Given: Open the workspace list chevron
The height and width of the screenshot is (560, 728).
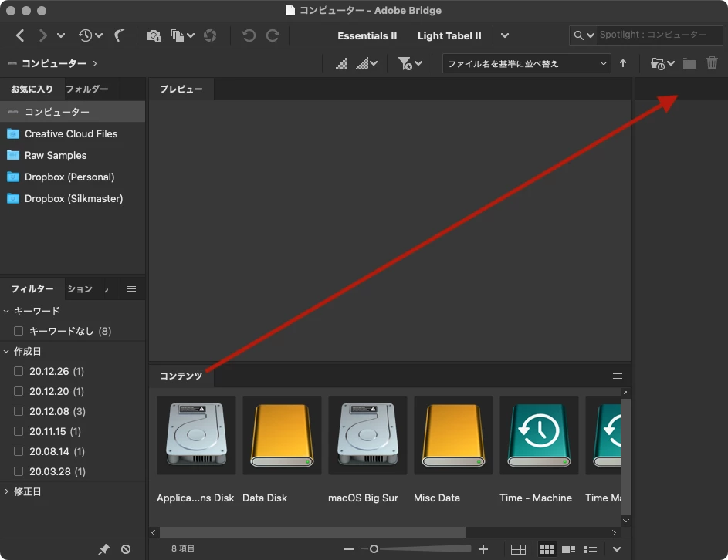Looking at the screenshot, I should click(505, 35).
